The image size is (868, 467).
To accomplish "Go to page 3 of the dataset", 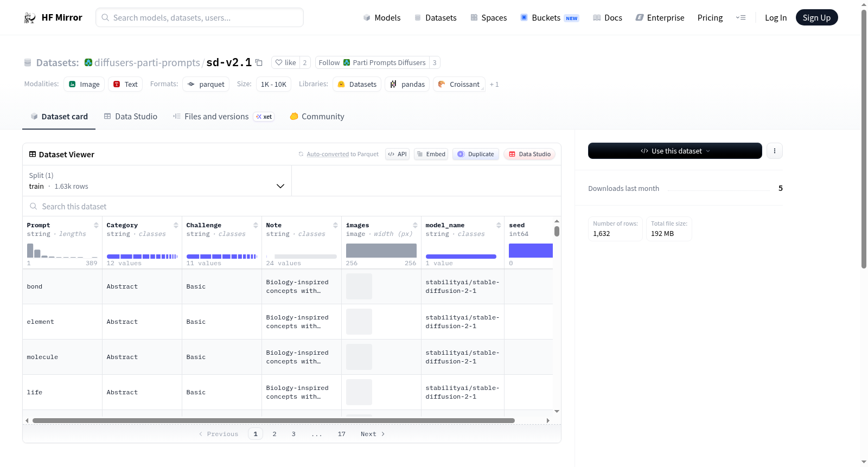I will pyautogui.click(x=293, y=434).
